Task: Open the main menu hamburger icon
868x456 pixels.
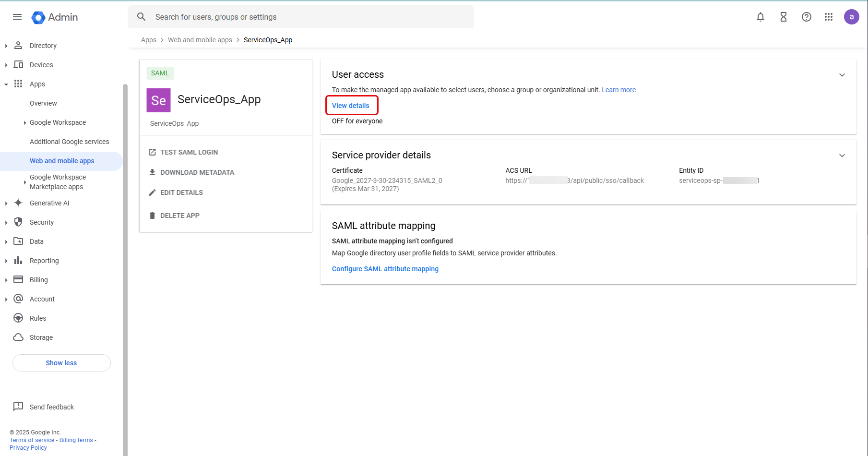Action: point(17,17)
